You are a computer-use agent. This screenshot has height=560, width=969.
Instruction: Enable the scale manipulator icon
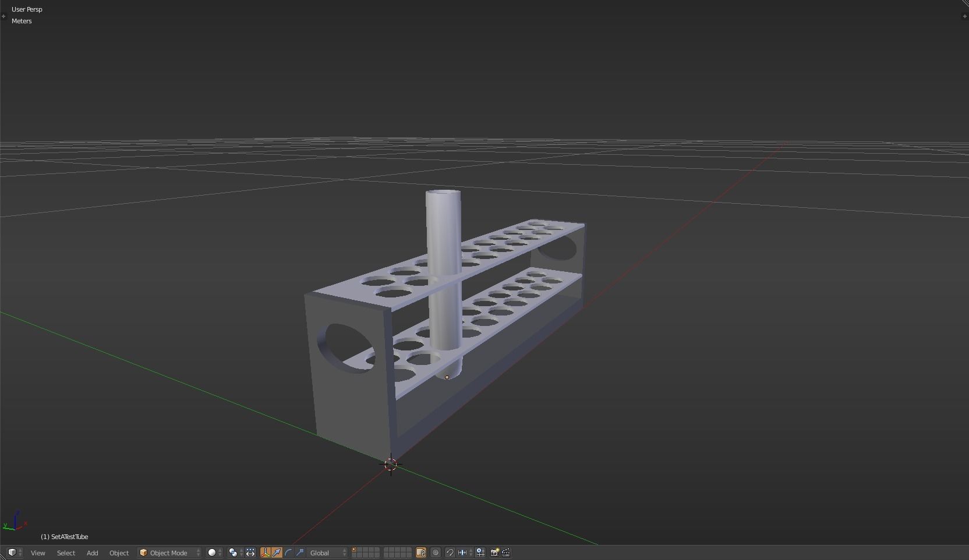click(x=300, y=552)
